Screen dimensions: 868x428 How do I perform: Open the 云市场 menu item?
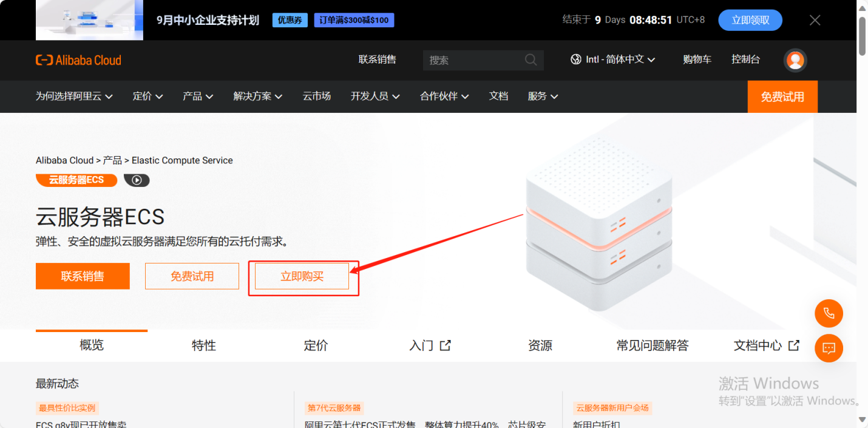pos(317,96)
